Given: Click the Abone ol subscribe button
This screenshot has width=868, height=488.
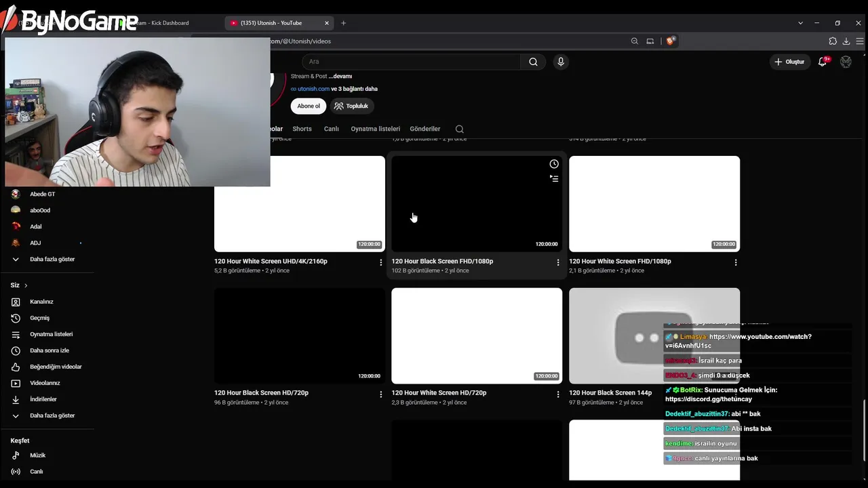Looking at the screenshot, I should 309,106.
